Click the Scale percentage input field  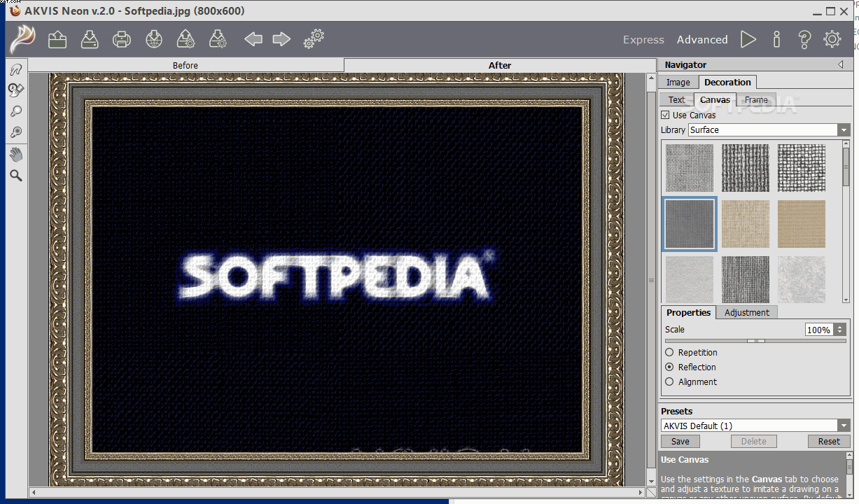pos(819,330)
